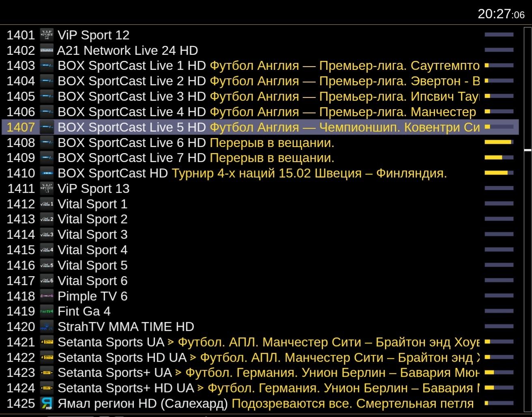
Task: Click the StrahTV MMA TIME HD logo
Action: click(x=47, y=326)
